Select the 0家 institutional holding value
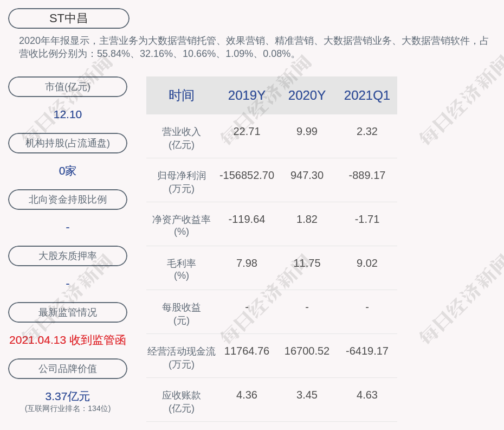Image resolution: width=504 pixels, height=430 pixels. pyautogui.click(x=68, y=171)
